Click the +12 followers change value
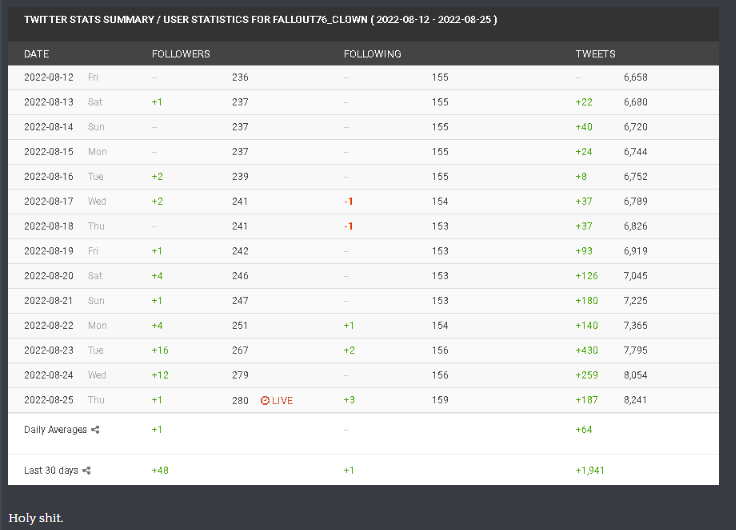Screen dimensions: 736x530 point(160,376)
